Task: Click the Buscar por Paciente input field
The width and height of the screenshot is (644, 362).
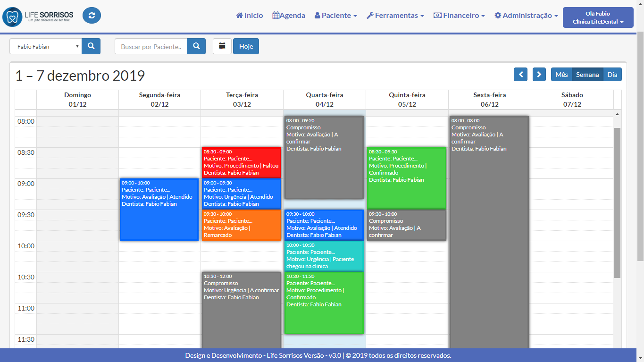Action: pyautogui.click(x=151, y=46)
